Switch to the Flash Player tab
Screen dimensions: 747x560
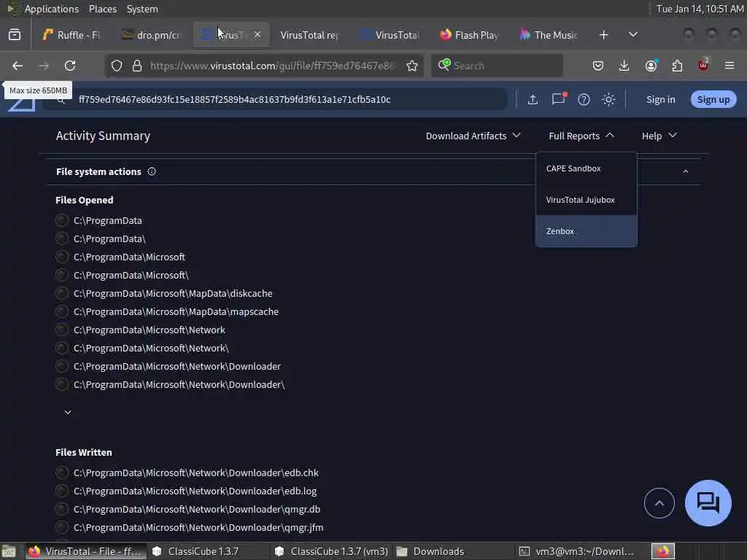469,35
